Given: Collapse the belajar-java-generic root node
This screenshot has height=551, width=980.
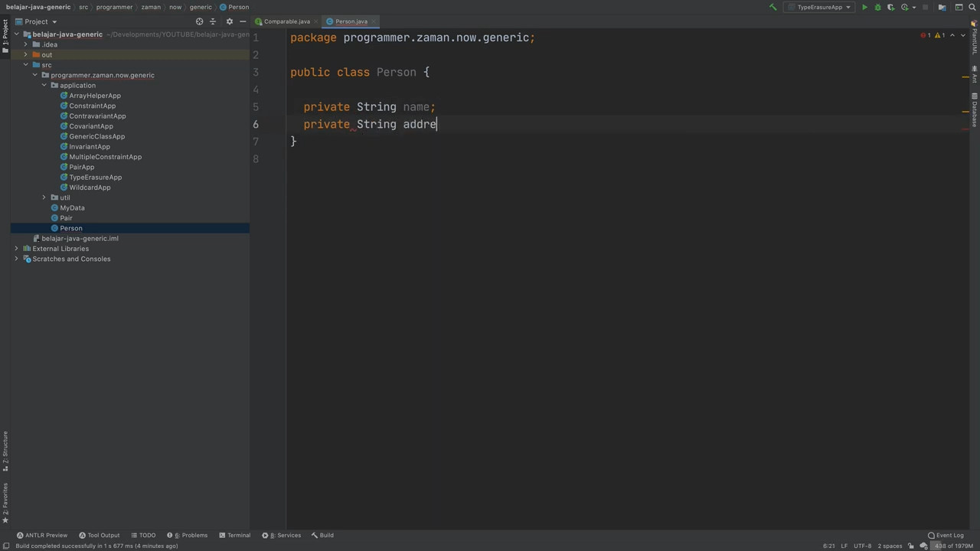Looking at the screenshot, I should [16, 34].
